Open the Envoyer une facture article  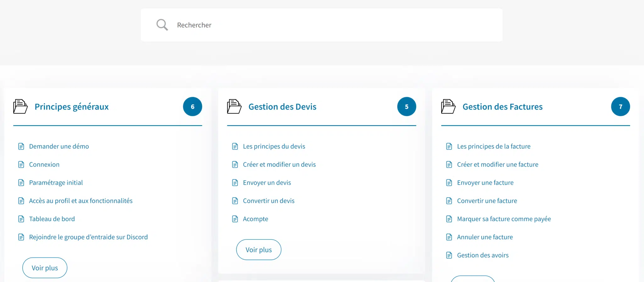pyautogui.click(x=485, y=183)
